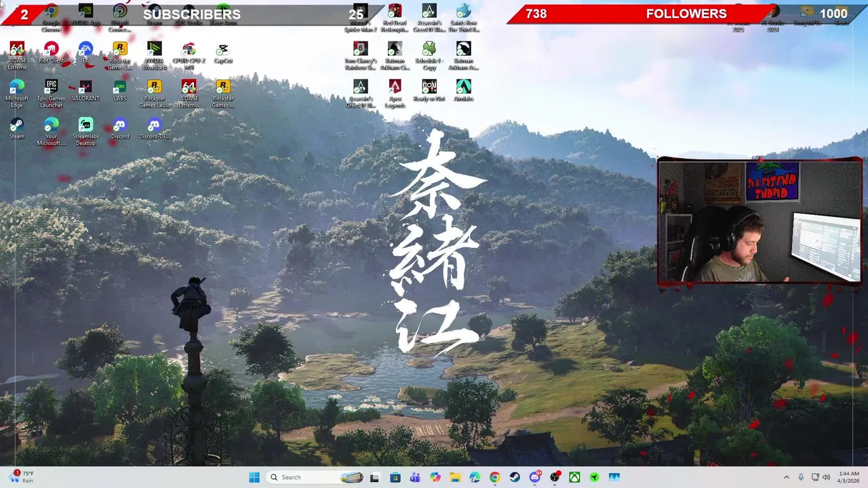Launch CapCut from the desktop
This screenshot has height=488, width=868.
pos(223,53)
